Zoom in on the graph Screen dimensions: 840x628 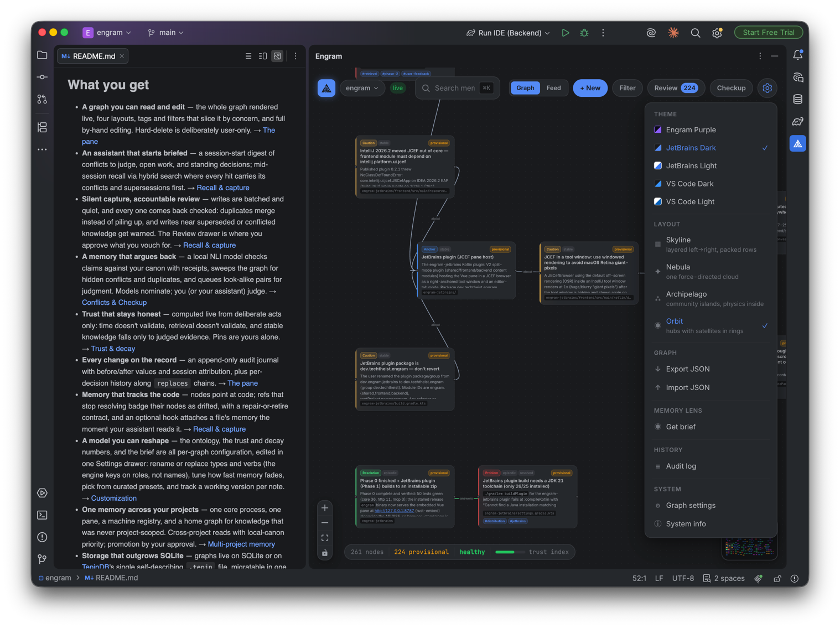click(325, 508)
